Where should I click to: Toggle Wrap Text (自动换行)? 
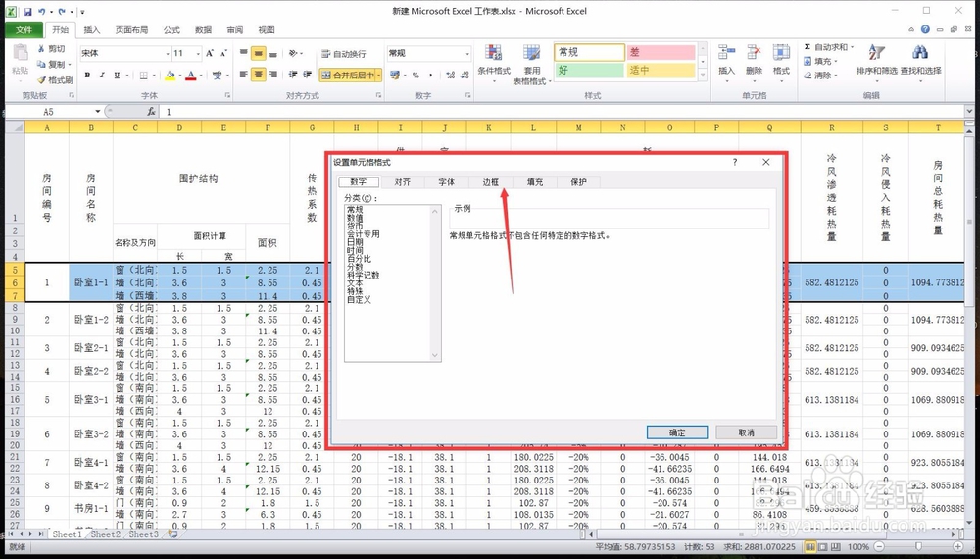[x=343, y=54]
